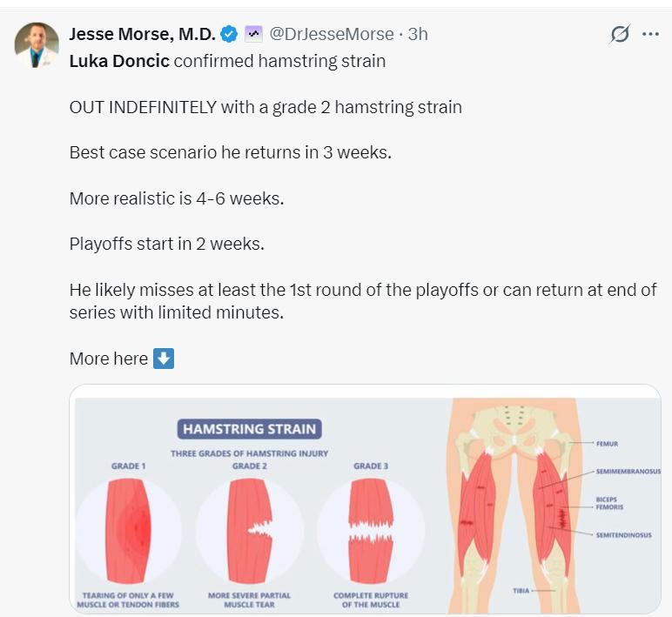Click the More here text
The width and height of the screenshot is (672, 617).
click(109, 359)
